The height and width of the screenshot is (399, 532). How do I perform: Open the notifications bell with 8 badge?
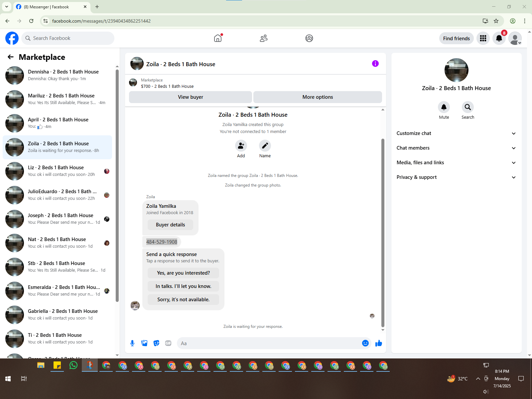pos(499,38)
